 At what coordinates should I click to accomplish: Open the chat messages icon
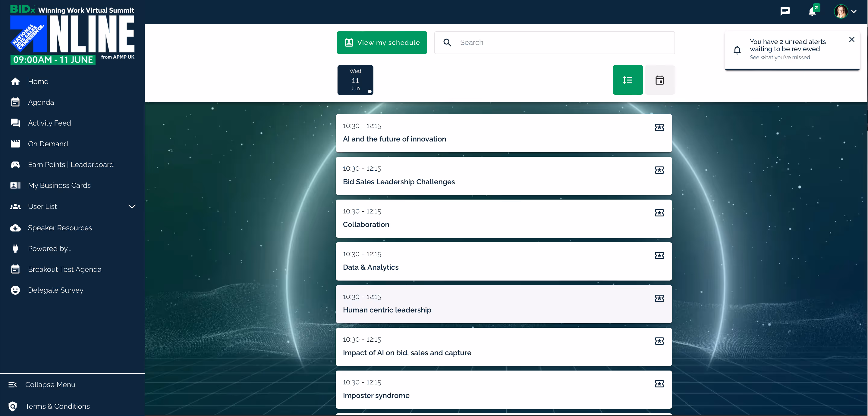click(x=785, y=11)
